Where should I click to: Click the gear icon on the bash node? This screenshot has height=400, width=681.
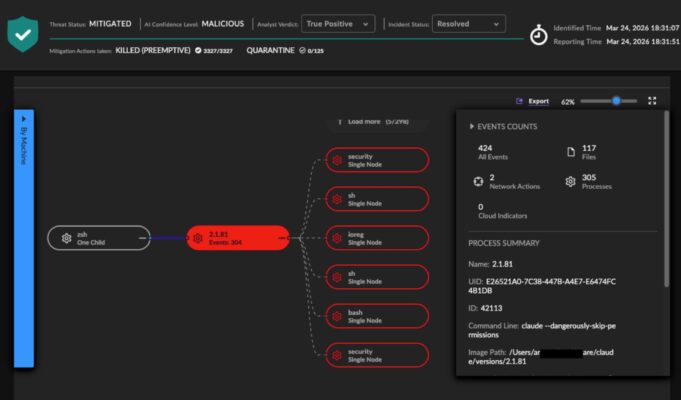pyautogui.click(x=337, y=315)
